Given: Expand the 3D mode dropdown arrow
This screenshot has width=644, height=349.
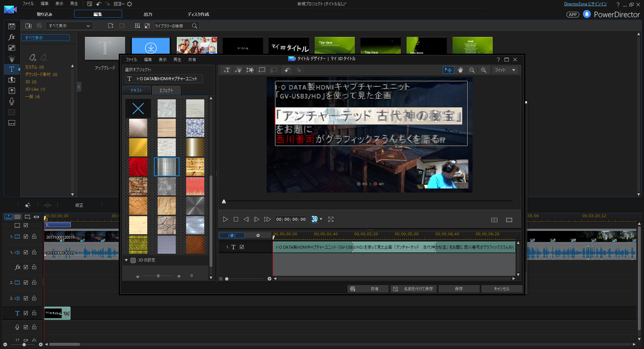Looking at the screenshot, I should pos(321,219).
